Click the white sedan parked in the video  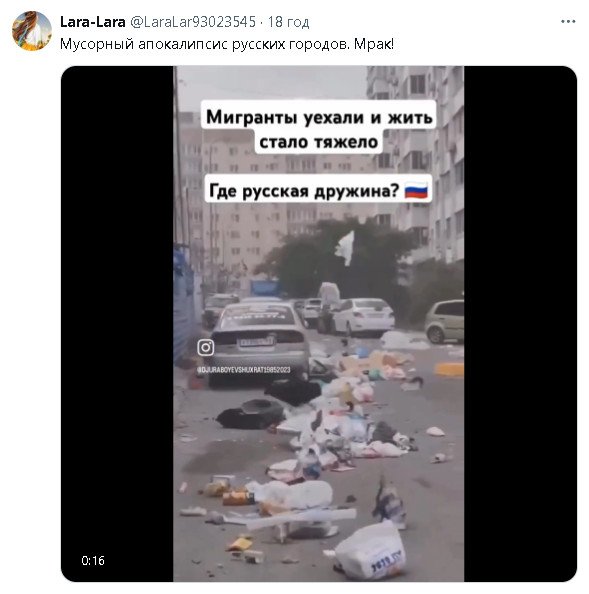click(363, 316)
